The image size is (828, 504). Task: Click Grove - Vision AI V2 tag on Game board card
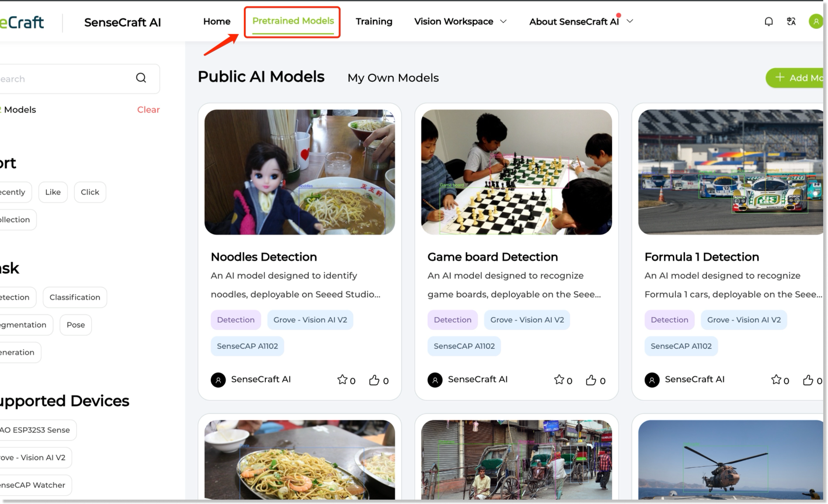click(x=527, y=320)
